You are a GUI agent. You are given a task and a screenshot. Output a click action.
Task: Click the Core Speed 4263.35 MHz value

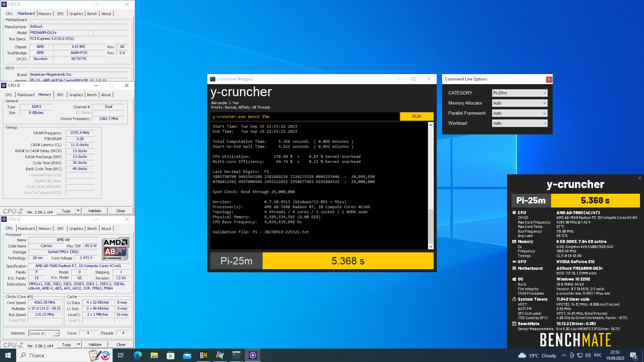coord(45,302)
